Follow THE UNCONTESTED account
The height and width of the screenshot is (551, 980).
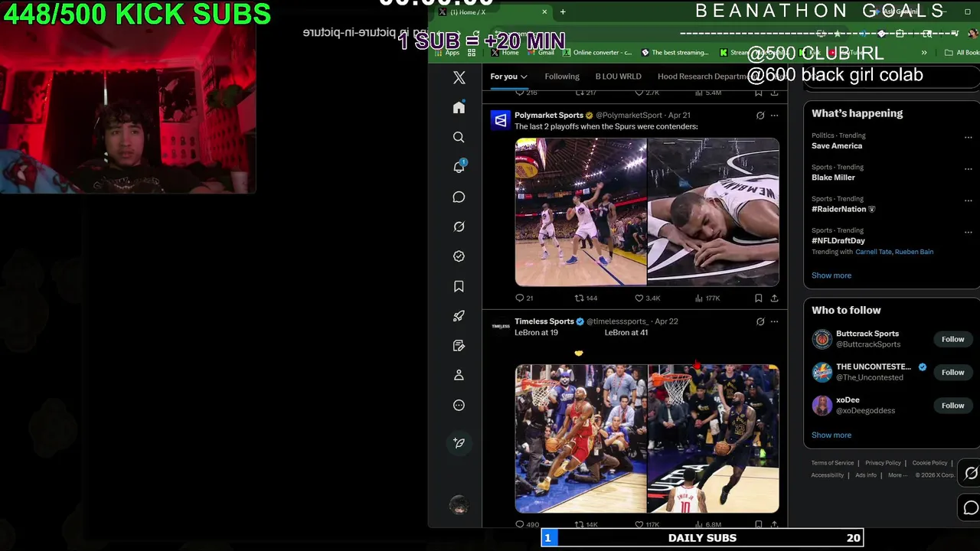coord(952,372)
